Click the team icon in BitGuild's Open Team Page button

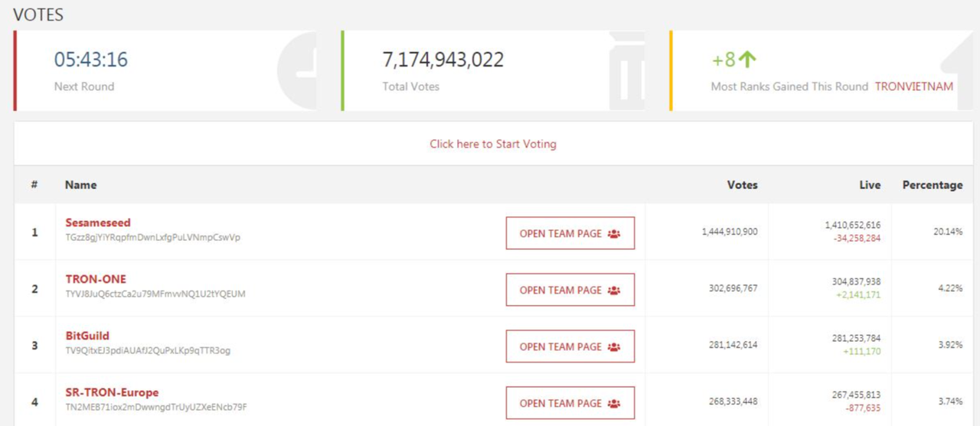[x=614, y=347]
